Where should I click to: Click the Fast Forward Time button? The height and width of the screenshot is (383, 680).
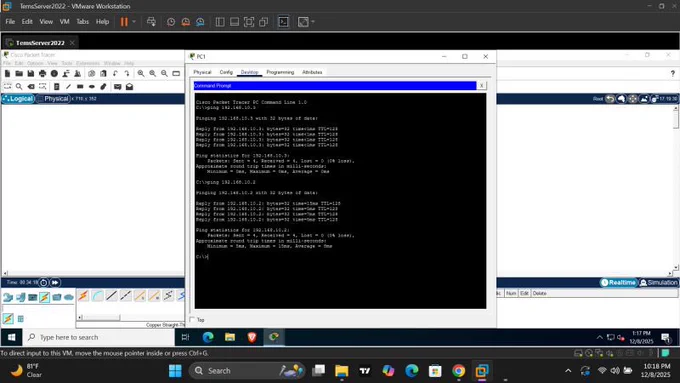tap(55, 282)
